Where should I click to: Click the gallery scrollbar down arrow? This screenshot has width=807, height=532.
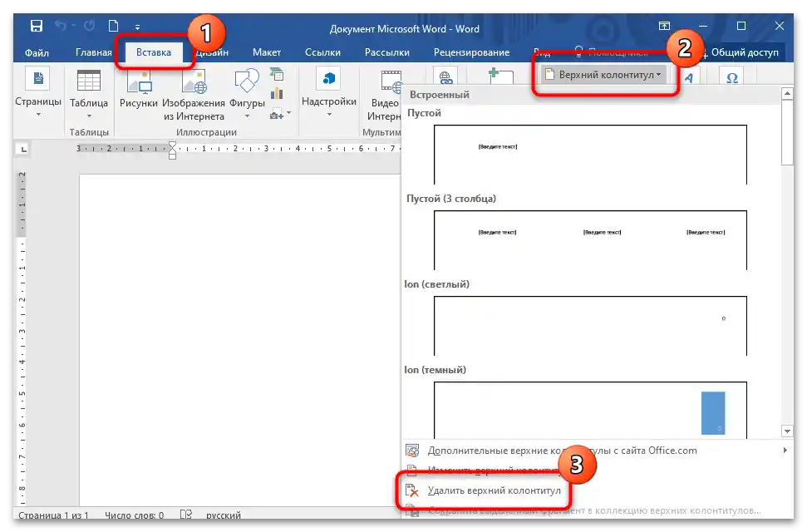point(787,431)
